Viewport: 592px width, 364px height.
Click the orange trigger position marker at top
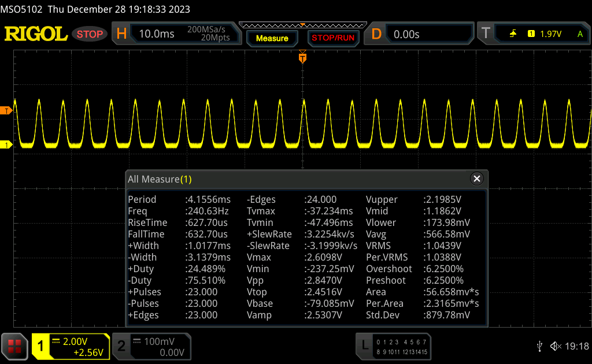click(x=302, y=57)
